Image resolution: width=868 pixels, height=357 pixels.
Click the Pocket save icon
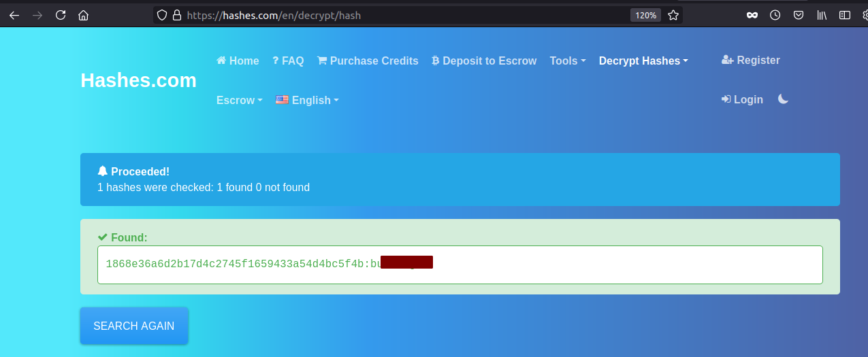[x=798, y=15]
